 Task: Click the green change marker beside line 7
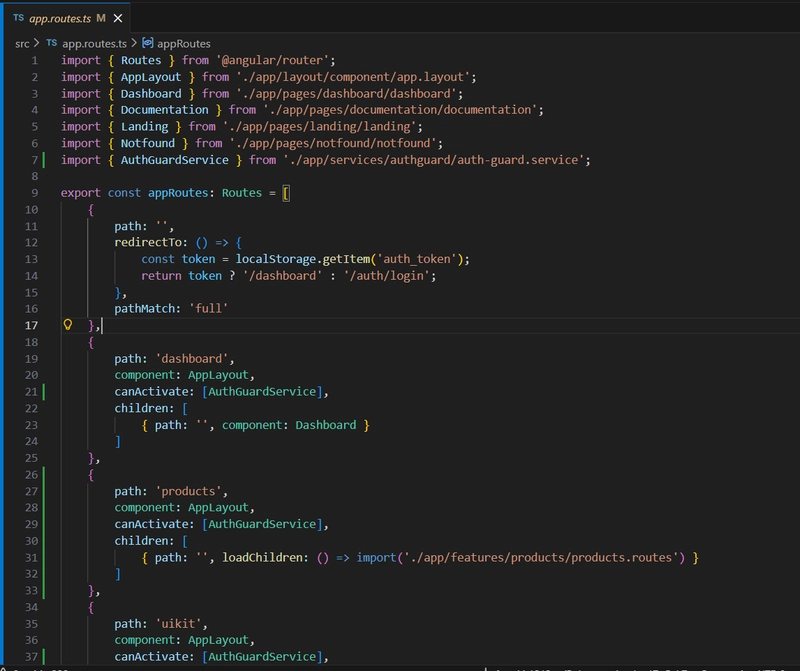[46, 160]
